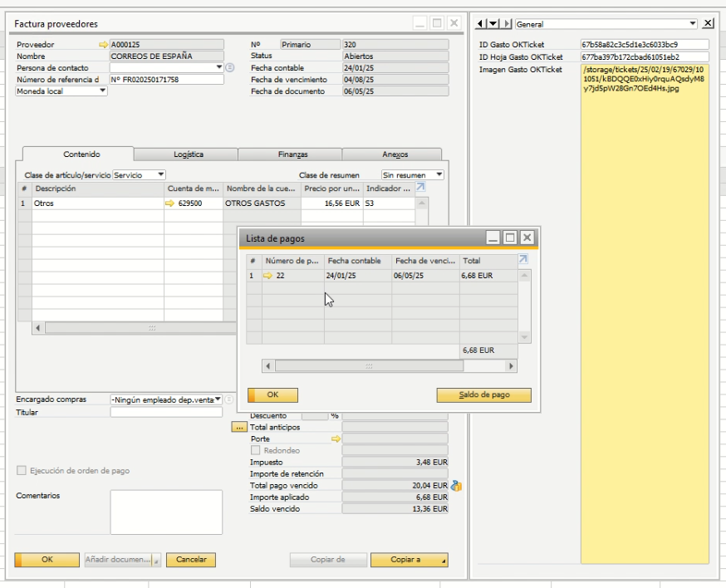Toggle the Redondeo checkbox
726x588 pixels.
point(255,450)
